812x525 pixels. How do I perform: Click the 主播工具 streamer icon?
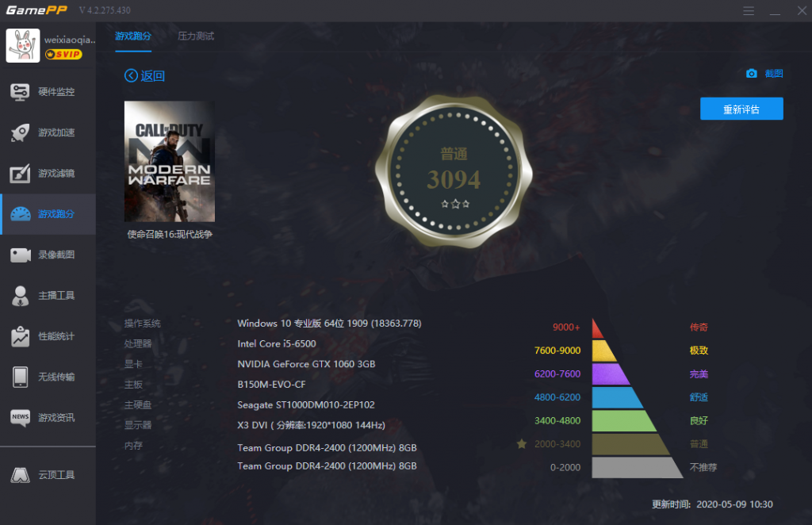click(20, 296)
